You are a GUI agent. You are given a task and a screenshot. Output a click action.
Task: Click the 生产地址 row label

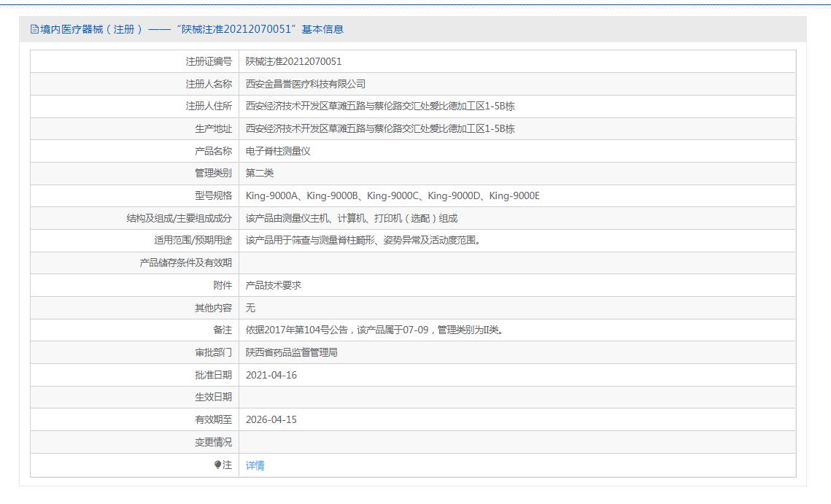214,129
